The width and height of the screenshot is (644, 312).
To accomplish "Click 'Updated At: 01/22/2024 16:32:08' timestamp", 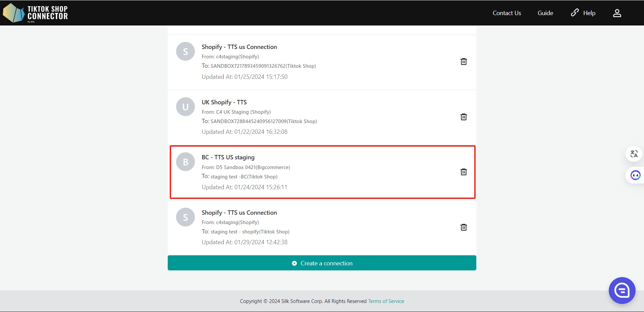I will [245, 132].
